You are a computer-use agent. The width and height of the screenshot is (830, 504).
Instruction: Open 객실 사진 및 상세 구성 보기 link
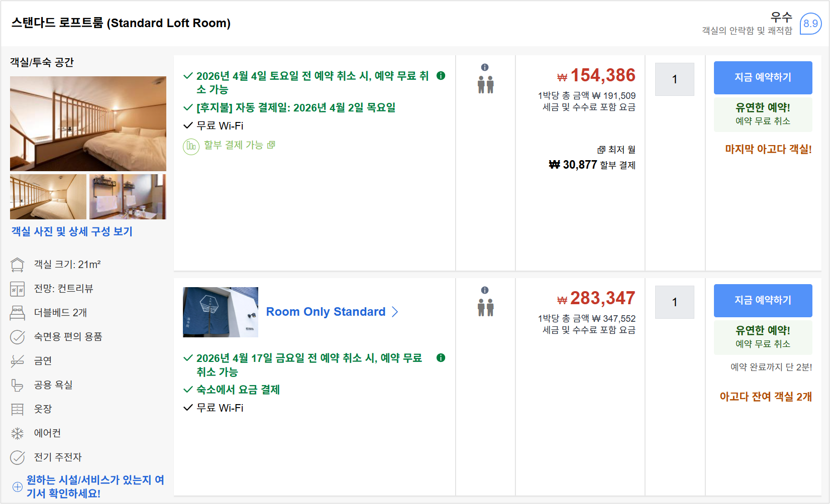click(x=72, y=231)
